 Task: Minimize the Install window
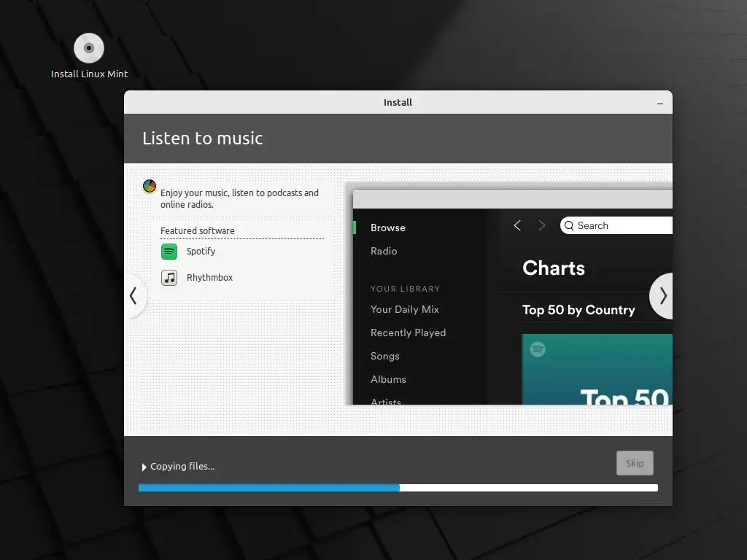point(659,103)
